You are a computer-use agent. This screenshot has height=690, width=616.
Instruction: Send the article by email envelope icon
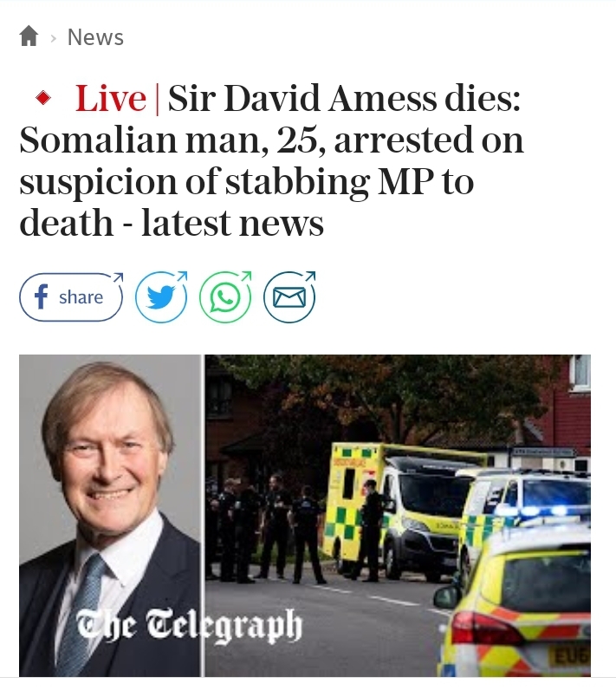[x=289, y=297]
